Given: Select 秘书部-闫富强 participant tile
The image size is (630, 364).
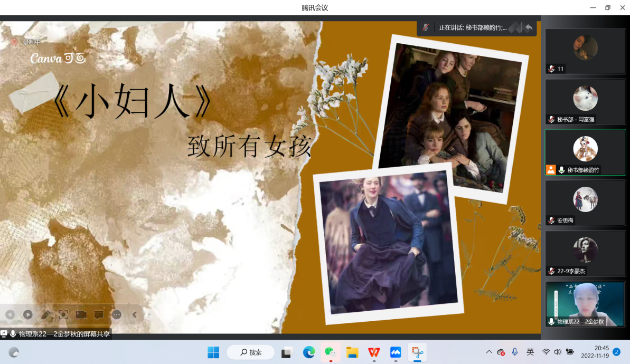Looking at the screenshot, I should [x=585, y=101].
